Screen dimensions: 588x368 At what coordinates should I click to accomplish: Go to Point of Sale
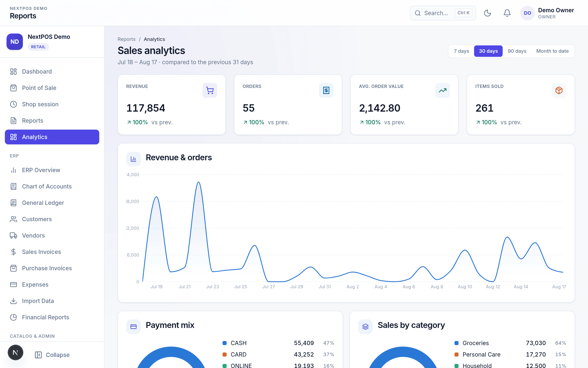(52, 88)
